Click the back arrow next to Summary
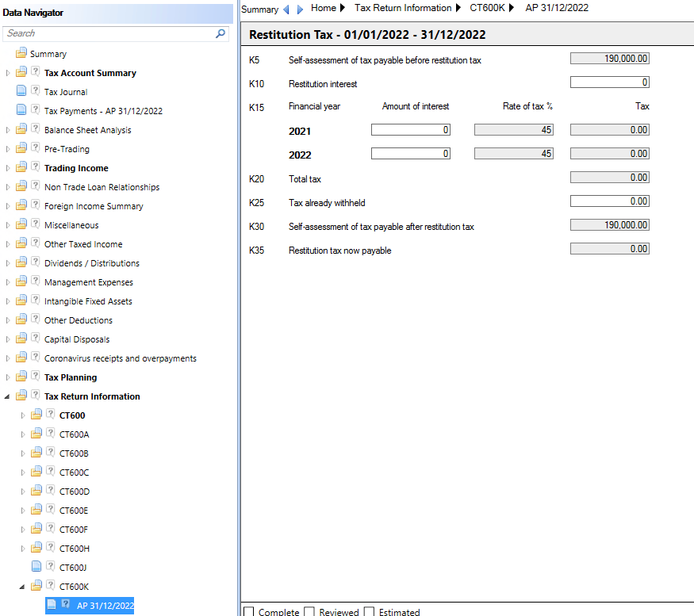694x616 pixels. click(286, 10)
